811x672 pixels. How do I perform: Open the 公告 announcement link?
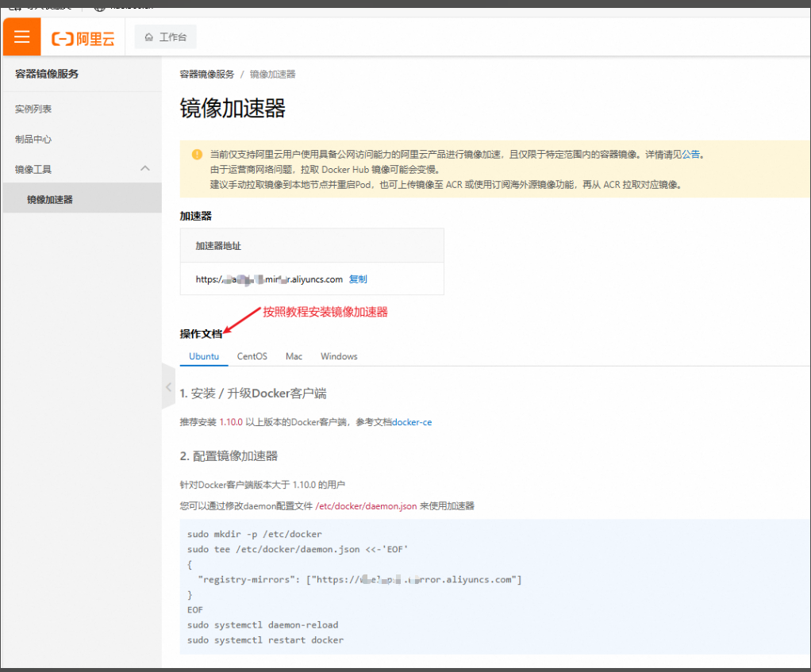690,155
